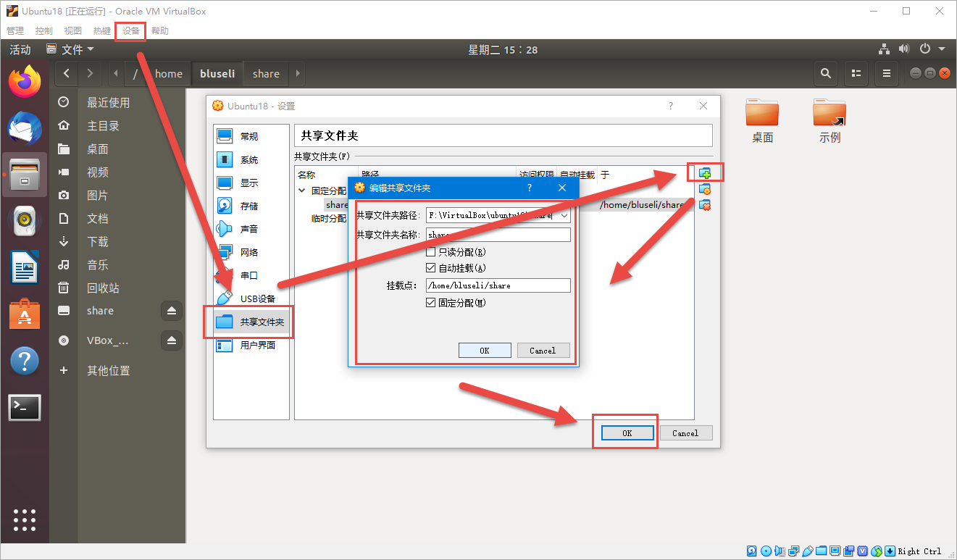The height and width of the screenshot is (560, 957).
Task: Eject the share drive in sidebar
Action: tap(172, 311)
